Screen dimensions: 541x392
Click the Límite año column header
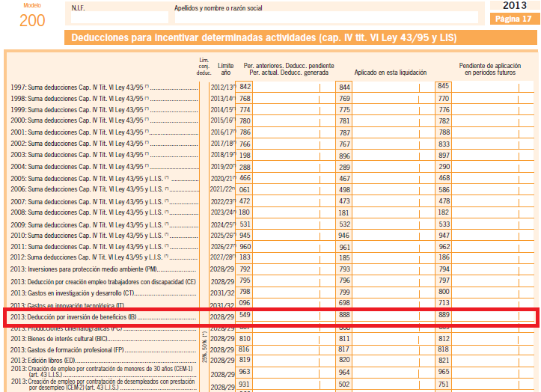[226, 69]
